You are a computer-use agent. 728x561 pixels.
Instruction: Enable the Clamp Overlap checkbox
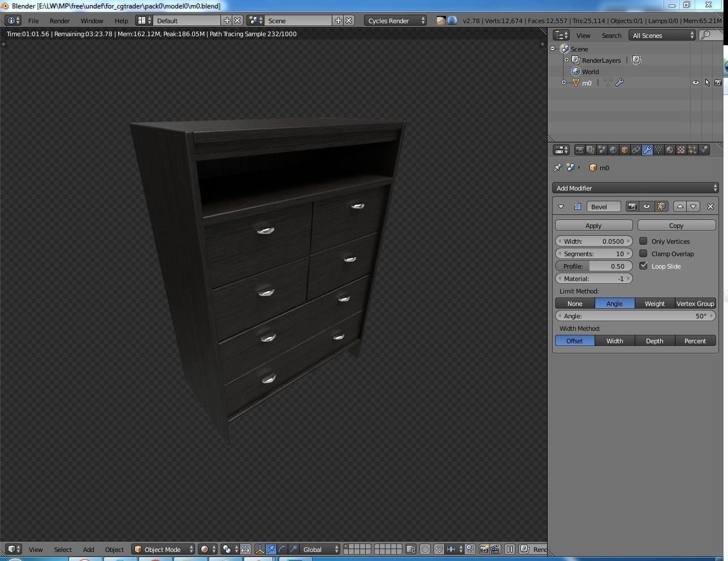pyautogui.click(x=643, y=253)
